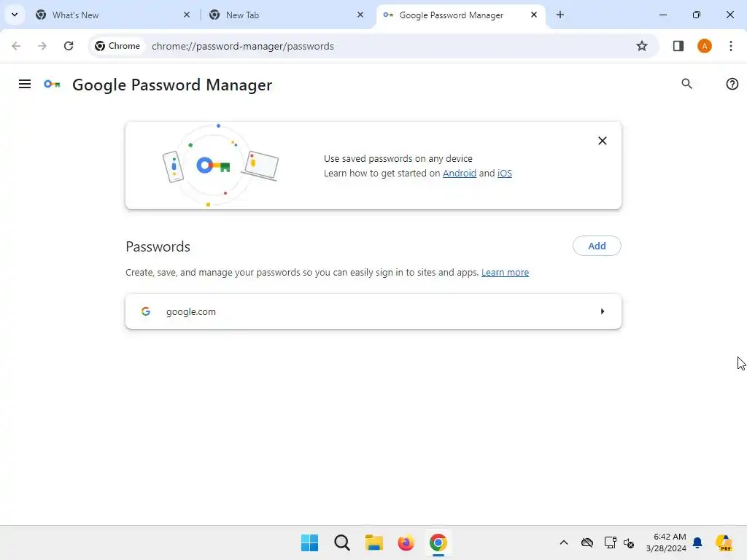The image size is (747, 560).
Task: Show hidden system tray icons
Action: coord(563,542)
